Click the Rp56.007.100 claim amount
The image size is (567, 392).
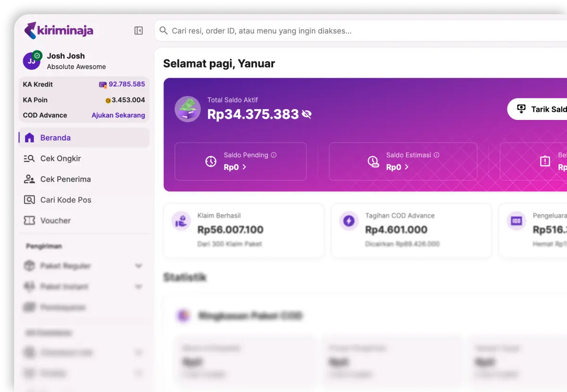231,230
